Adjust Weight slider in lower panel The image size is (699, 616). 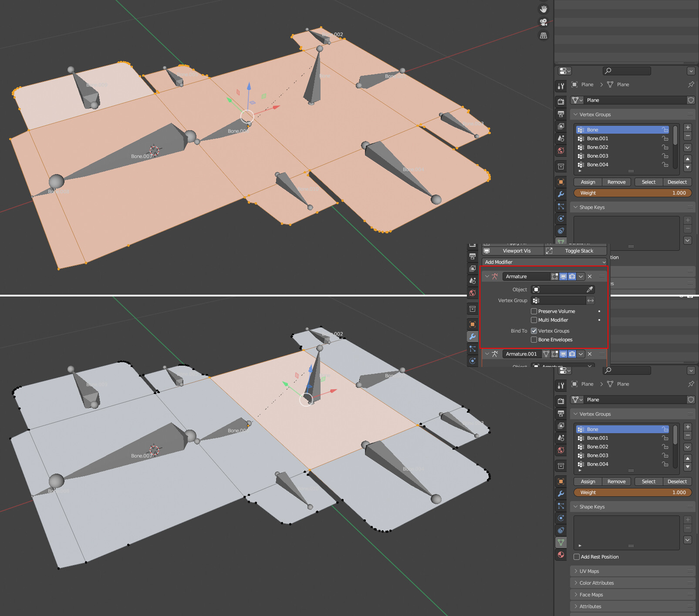[633, 492]
